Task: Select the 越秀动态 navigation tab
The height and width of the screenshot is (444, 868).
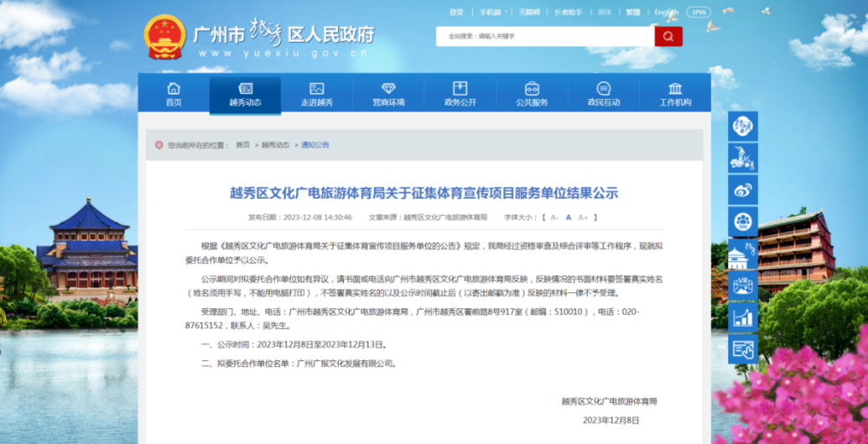Action: coord(245,95)
